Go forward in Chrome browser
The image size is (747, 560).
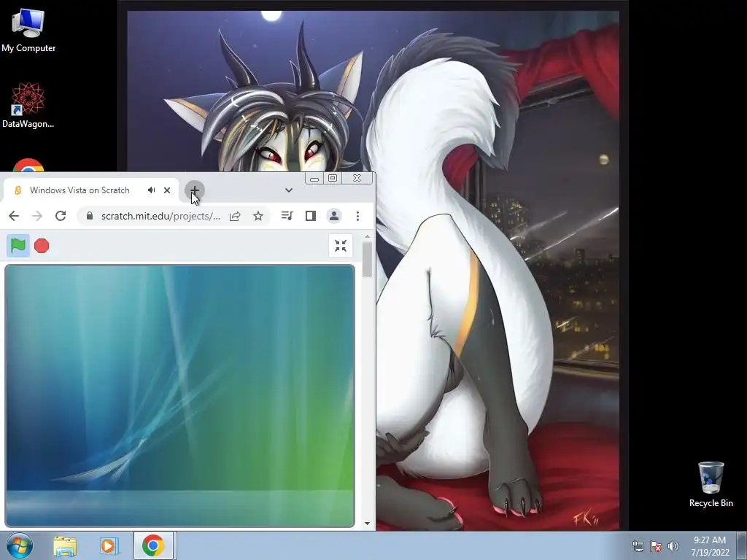coord(36,216)
